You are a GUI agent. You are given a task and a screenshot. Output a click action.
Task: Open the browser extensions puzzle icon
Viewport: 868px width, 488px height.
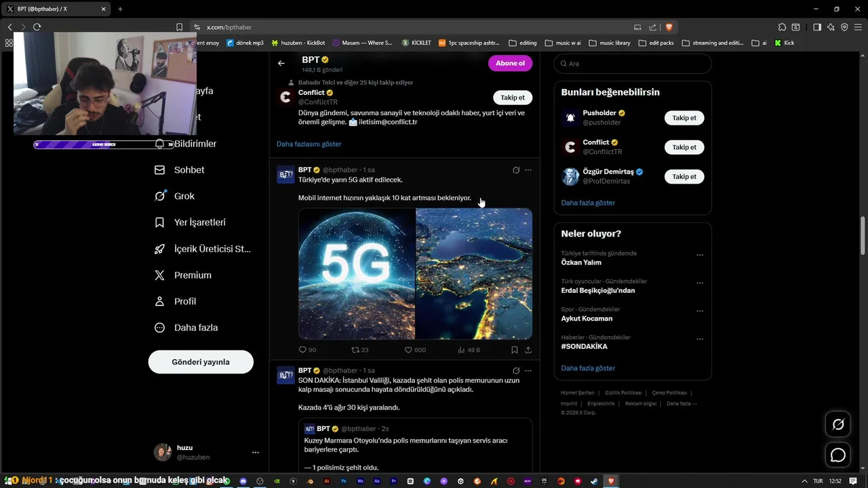783,27
